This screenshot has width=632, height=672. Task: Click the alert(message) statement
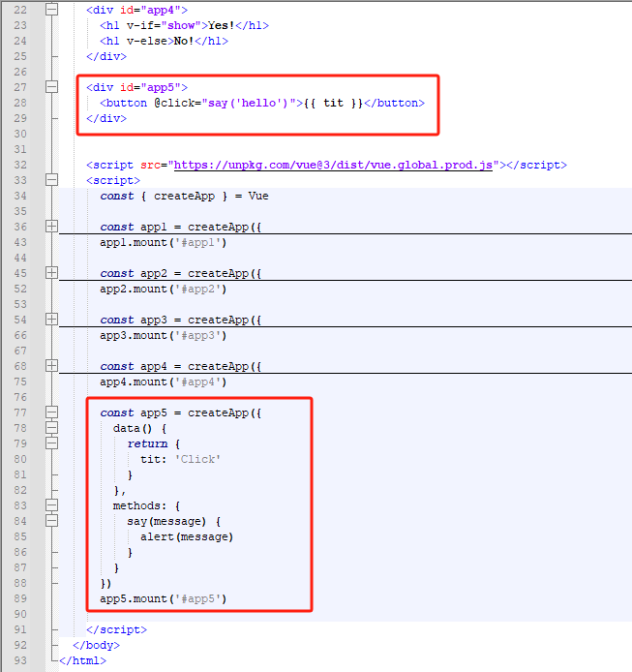[187, 537]
